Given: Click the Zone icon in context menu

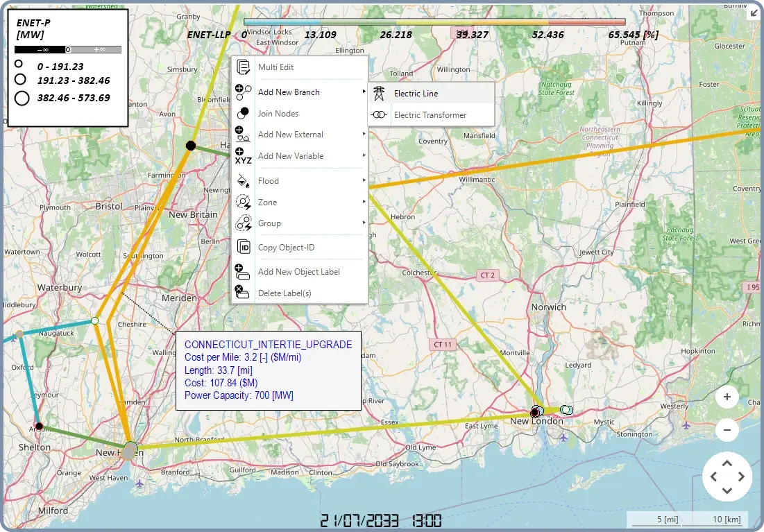Looking at the screenshot, I should pyautogui.click(x=244, y=203).
